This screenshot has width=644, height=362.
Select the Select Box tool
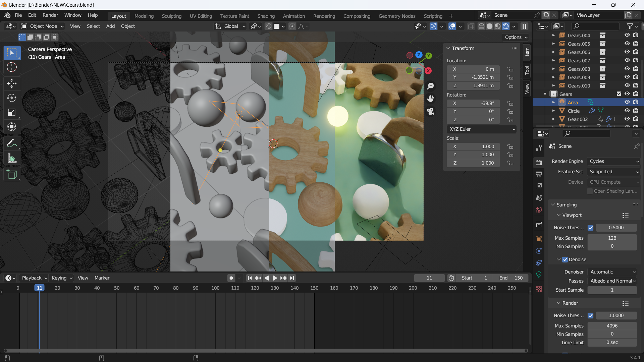click(12, 53)
